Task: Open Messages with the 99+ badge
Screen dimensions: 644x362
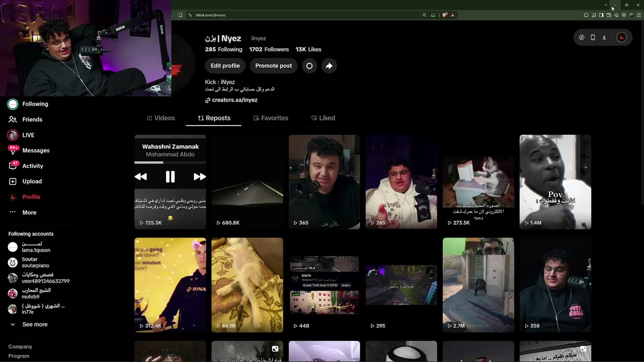Action: coord(29,150)
